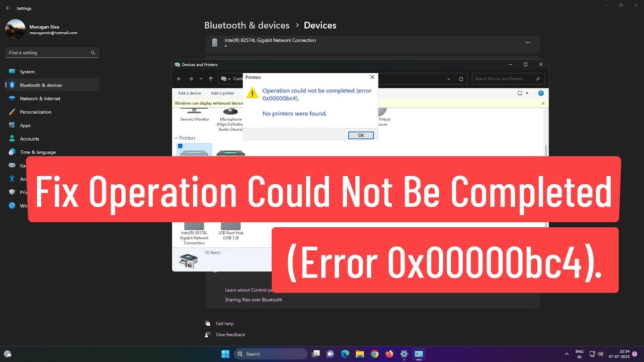
Task: Click Control Panel taskbar icon
Action: coord(419,354)
